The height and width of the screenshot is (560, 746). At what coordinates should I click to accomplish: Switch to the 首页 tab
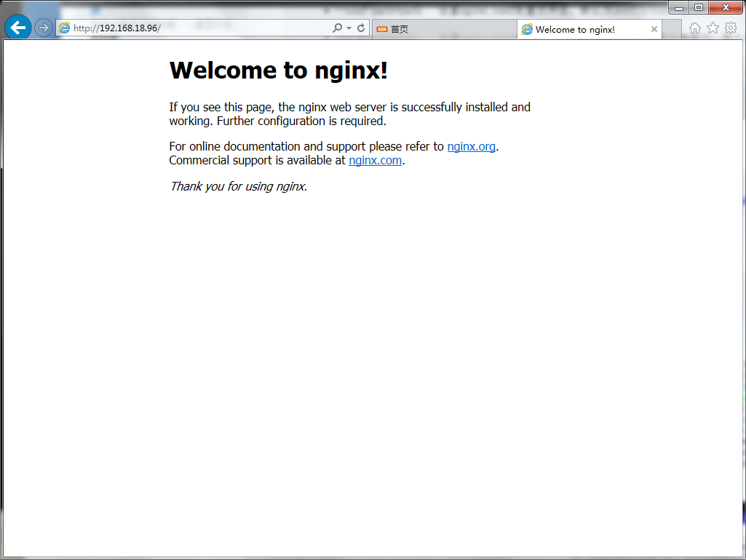(445, 30)
